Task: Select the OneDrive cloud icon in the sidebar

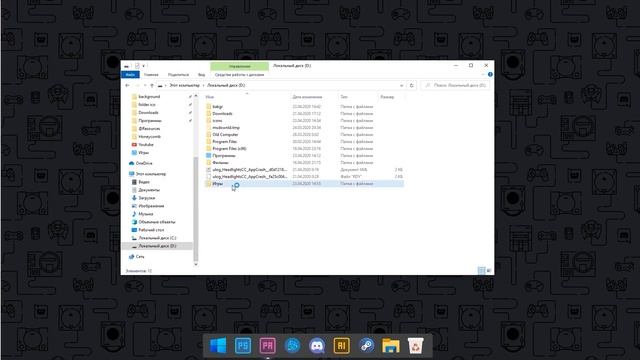Action: [131, 163]
